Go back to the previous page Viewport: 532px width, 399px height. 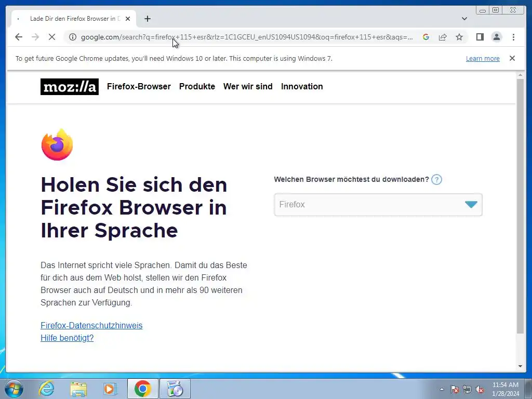click(19, 37)
